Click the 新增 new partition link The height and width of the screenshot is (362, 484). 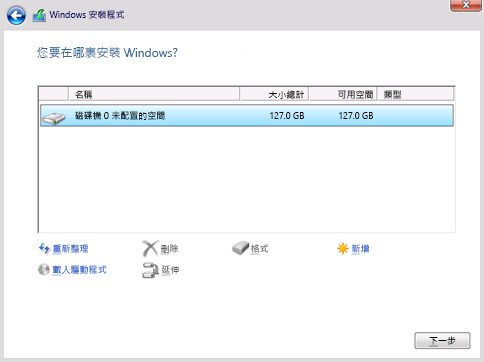(360, 249)
